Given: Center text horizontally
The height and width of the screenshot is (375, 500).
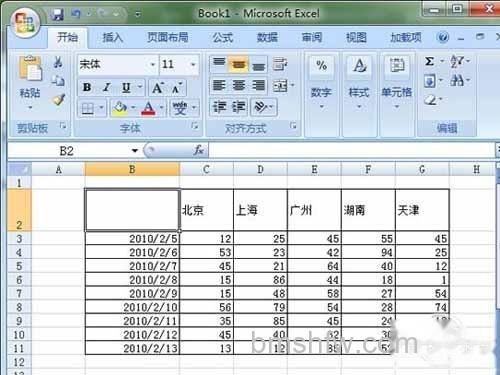Looking at the screenshot, I should 239,86.
